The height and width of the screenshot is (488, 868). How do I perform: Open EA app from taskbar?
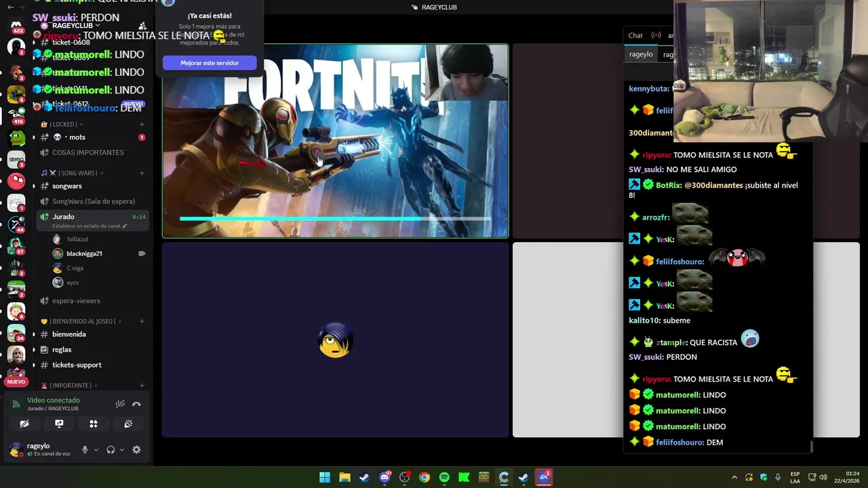(544, 477)
